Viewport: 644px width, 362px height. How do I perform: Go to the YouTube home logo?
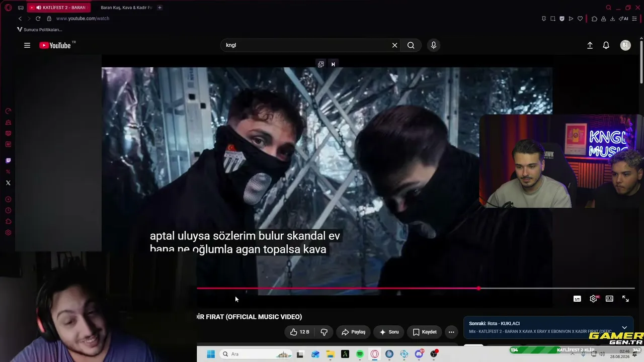[x=55, y=45]
